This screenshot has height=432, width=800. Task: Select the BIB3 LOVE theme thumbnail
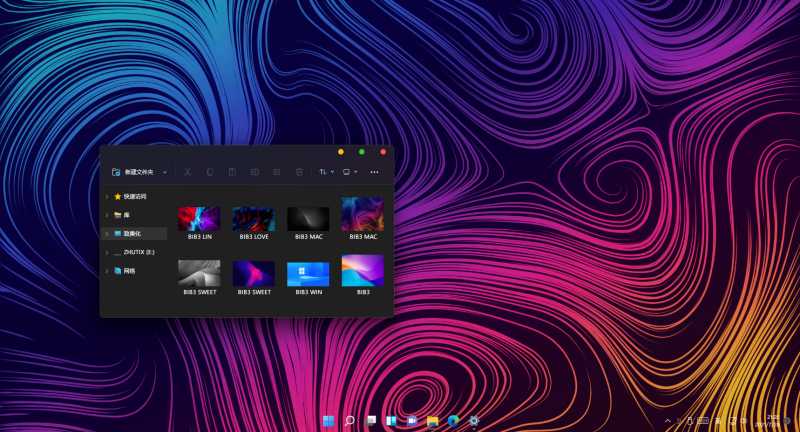[253, 218]
